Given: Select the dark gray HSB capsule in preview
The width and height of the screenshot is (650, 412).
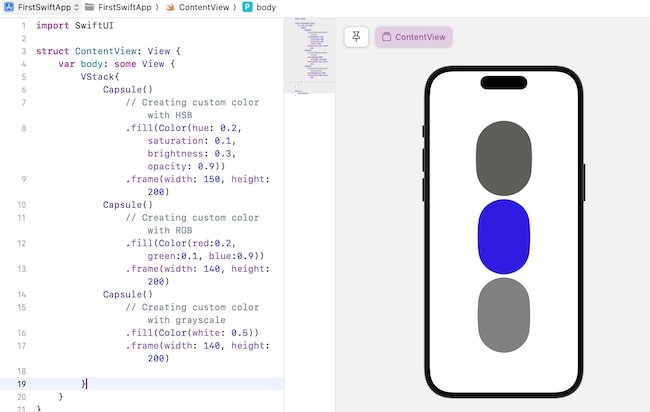Looking at the screenshot, I should tap(503, 157).
